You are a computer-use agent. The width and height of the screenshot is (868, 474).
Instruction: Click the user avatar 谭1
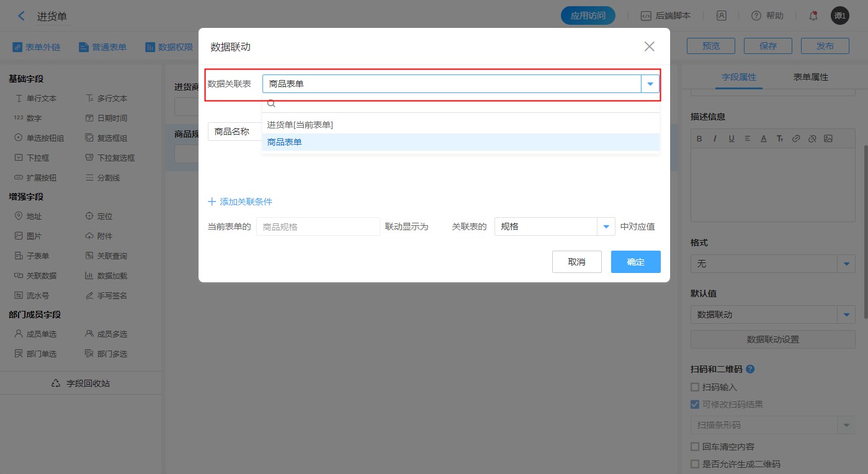(x=839, y=16)
